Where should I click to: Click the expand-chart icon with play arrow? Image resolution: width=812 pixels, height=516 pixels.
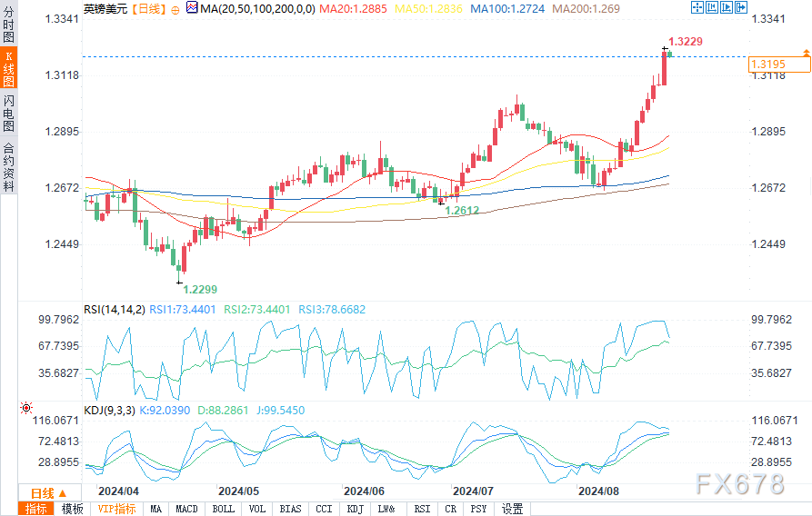point(726,7)
